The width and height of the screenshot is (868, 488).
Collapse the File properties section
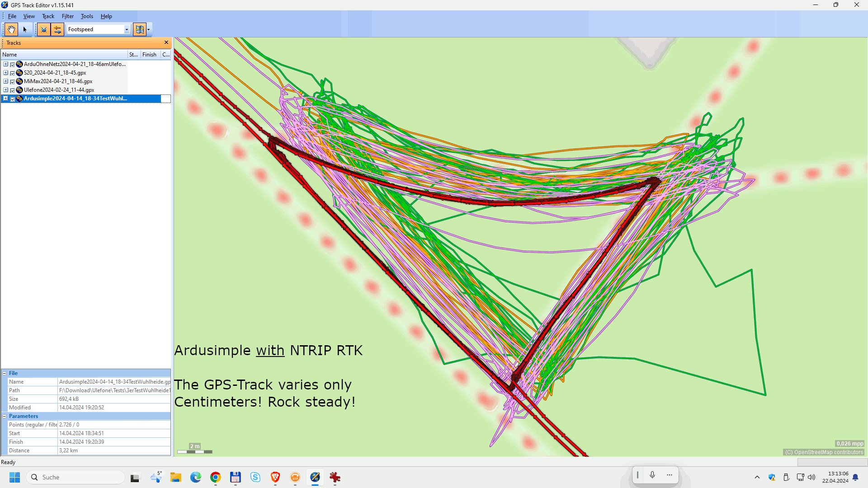[x=5, y=373]
